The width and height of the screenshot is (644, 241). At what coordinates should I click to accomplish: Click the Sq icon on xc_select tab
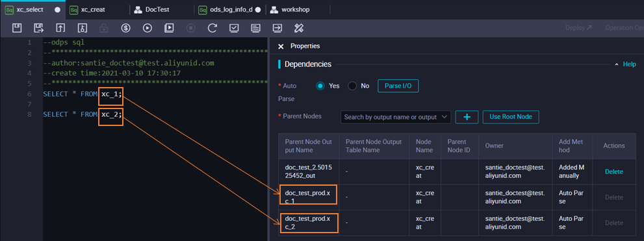click(x=10, y=10)
